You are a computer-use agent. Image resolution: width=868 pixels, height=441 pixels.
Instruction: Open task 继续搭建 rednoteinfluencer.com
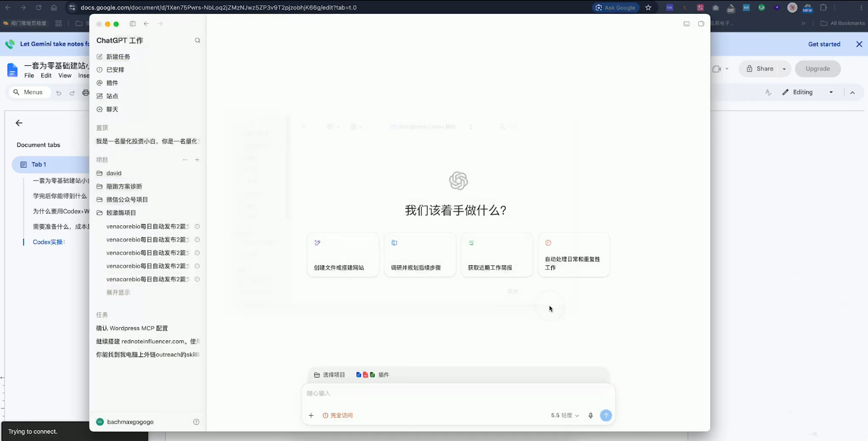tap(148, 342)
